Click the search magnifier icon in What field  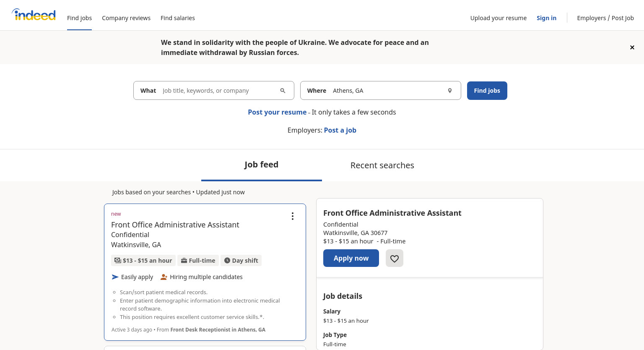(x=283, y=91)
